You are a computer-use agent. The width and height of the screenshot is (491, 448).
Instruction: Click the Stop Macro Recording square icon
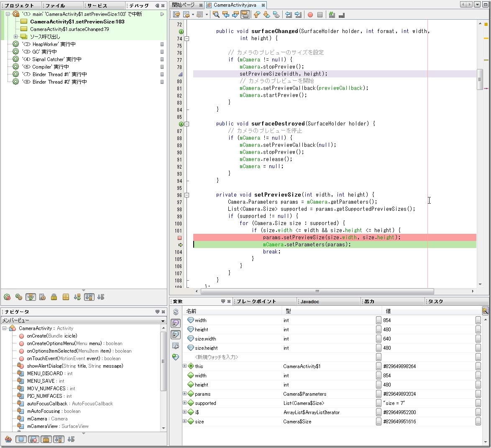click(x=320, y=15)
